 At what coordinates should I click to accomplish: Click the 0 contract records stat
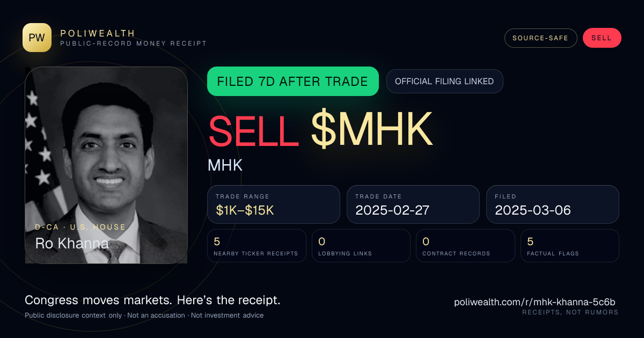coord(465,246)
